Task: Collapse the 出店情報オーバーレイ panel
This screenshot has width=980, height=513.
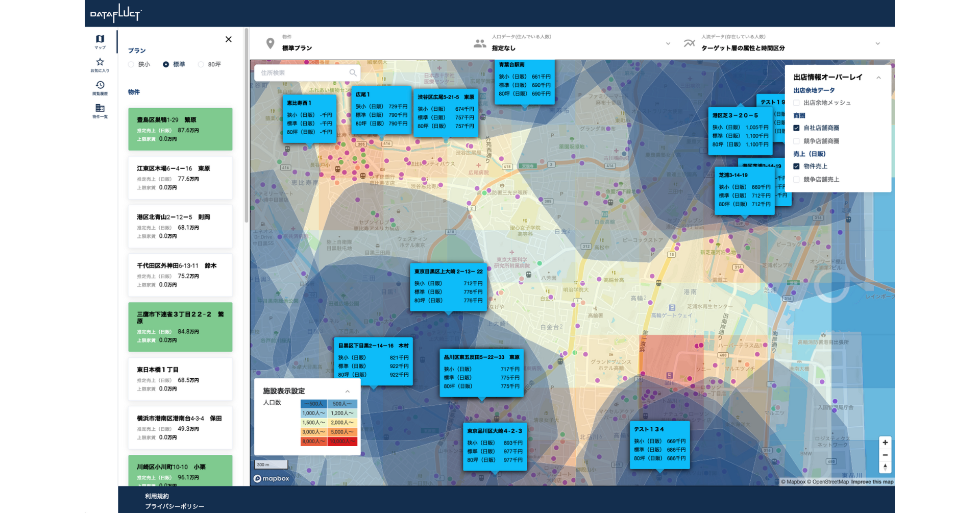Action: pyautogui.click(x=878, y=78)
